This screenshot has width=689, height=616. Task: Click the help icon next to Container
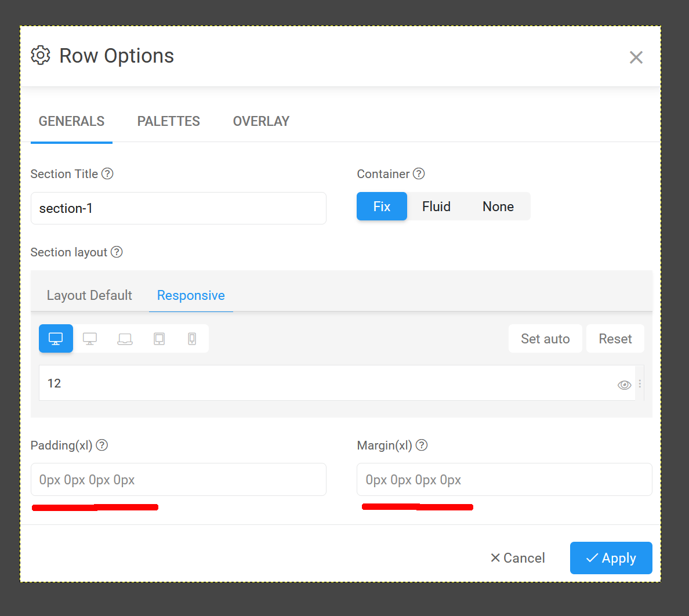click(419, 174)
